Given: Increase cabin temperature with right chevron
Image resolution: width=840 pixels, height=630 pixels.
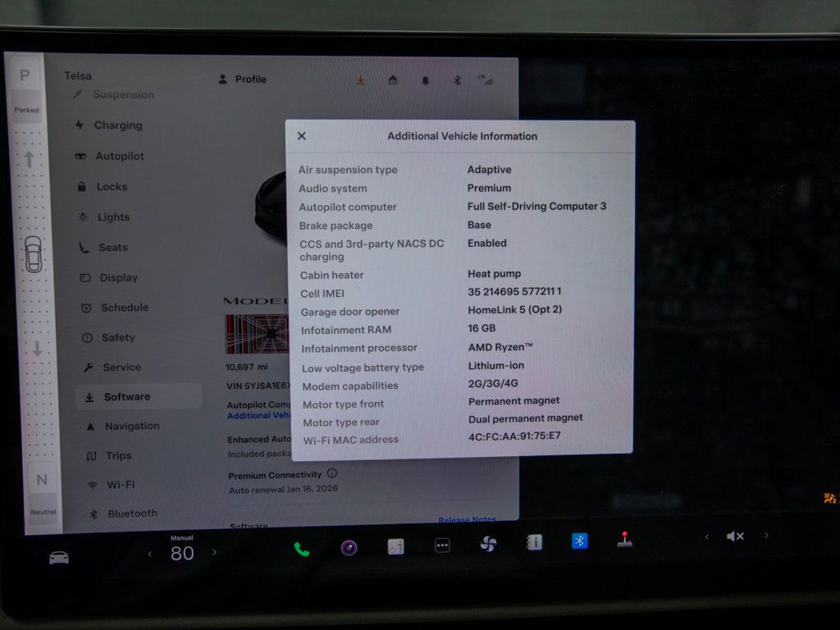Looking at the screenshot, I should click(215, 552).
